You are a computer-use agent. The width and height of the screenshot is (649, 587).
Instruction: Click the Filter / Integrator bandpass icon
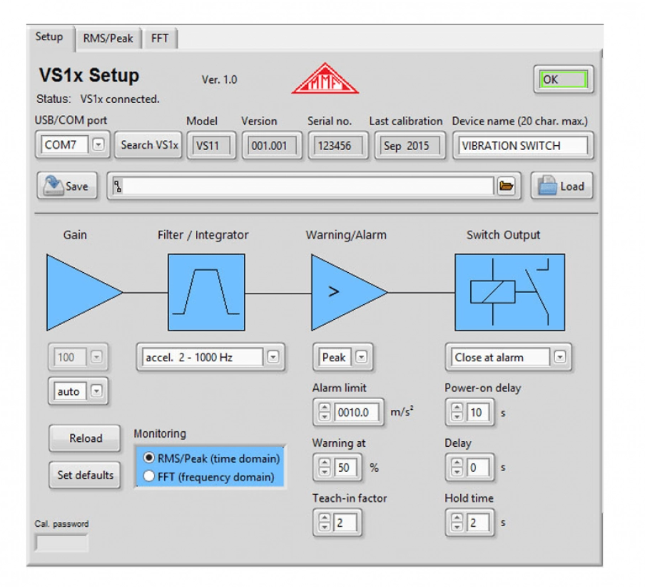[206, 292]
